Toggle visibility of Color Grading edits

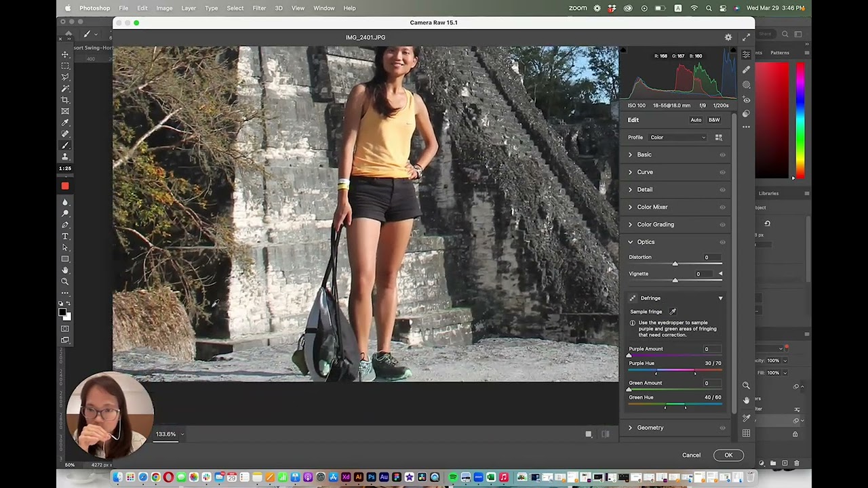(722, 224)
